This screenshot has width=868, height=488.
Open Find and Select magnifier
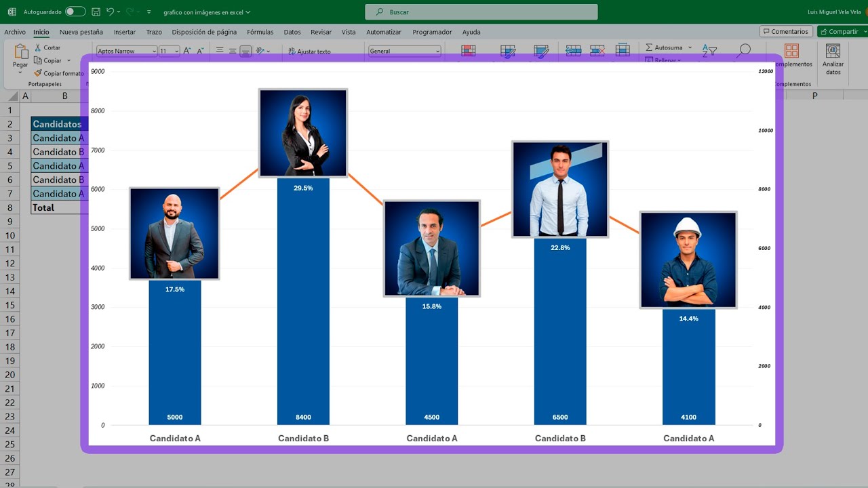(x=744, y=49)
